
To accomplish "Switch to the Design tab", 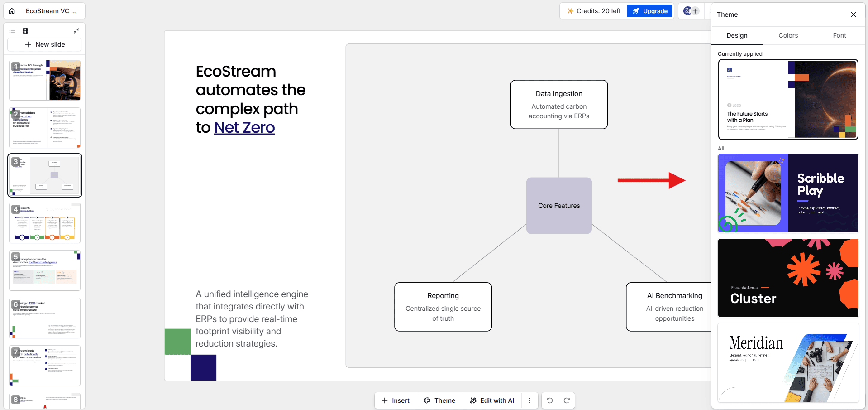I will pos(737,35).
